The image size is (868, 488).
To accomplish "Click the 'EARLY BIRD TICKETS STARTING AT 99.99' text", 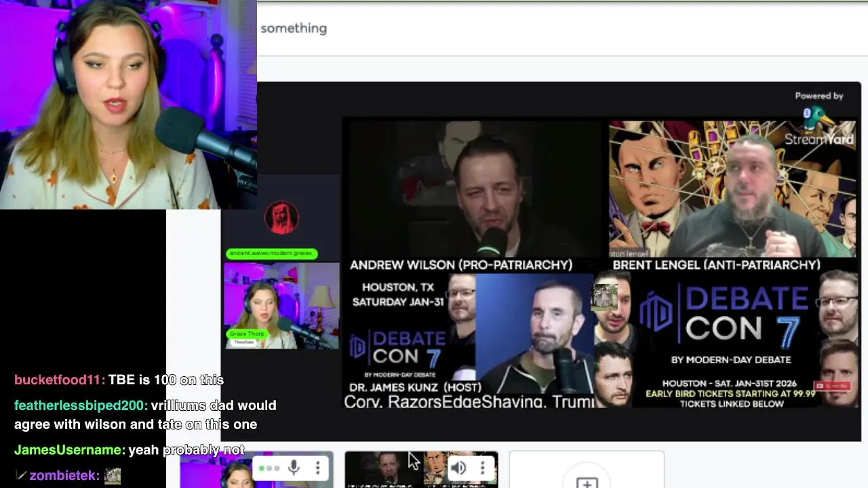I will 730,394.
